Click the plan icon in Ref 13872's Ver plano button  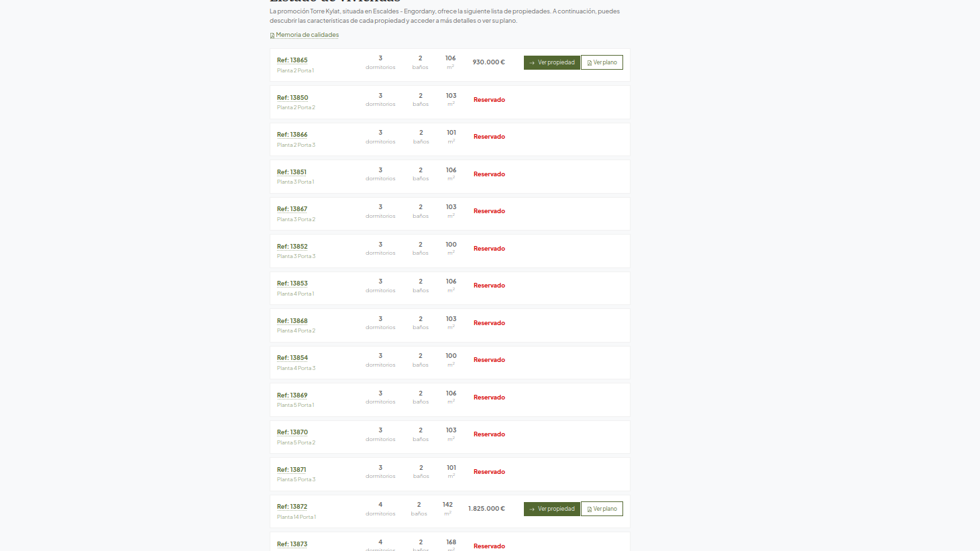tap(590, 509)
